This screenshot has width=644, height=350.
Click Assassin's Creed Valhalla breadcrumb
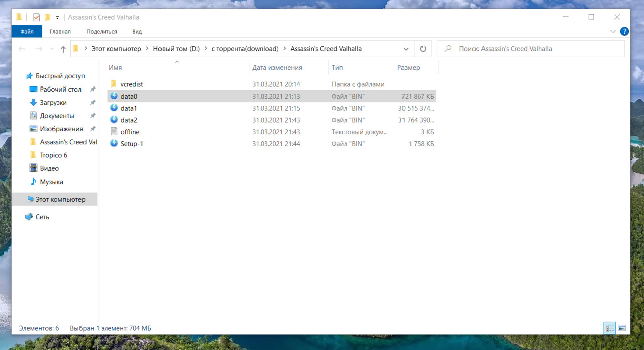tap(326, 49)
